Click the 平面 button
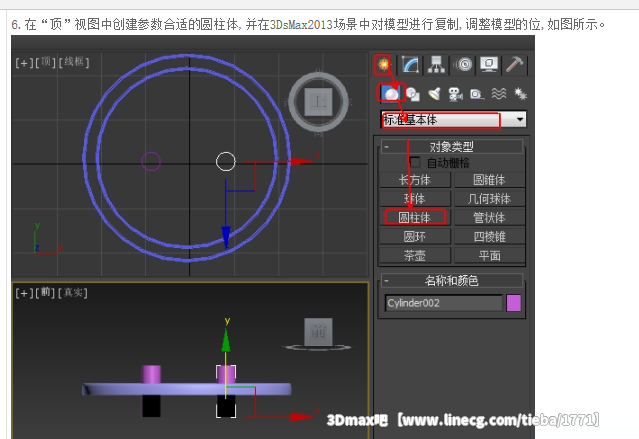 489,256
